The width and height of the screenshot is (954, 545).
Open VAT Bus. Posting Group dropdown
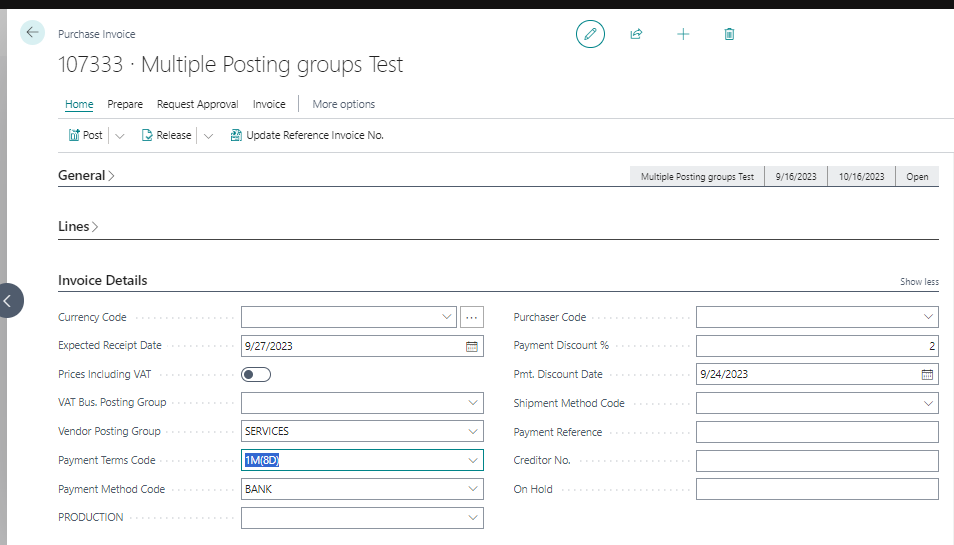473,403
